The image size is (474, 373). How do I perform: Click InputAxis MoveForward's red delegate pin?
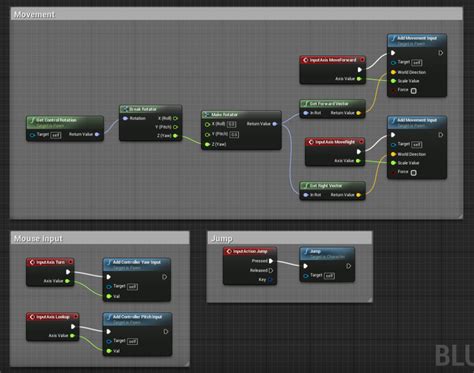coord(362,60)
